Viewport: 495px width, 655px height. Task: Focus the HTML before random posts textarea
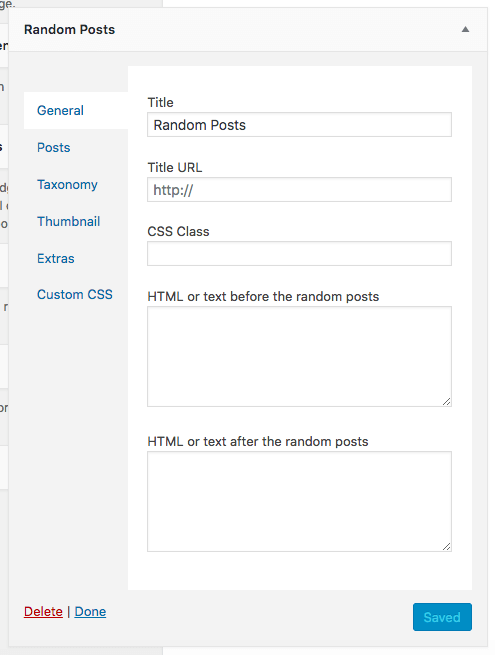[299, 356]
